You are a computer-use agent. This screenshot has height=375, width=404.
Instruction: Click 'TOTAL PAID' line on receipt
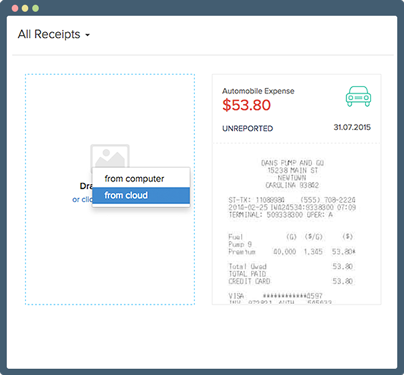(247, 274)
